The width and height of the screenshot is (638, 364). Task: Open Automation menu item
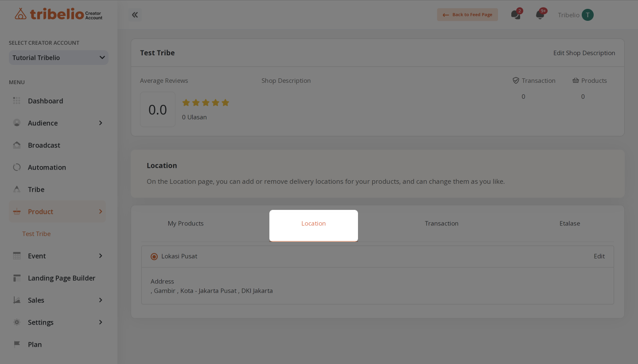[47, 167]
